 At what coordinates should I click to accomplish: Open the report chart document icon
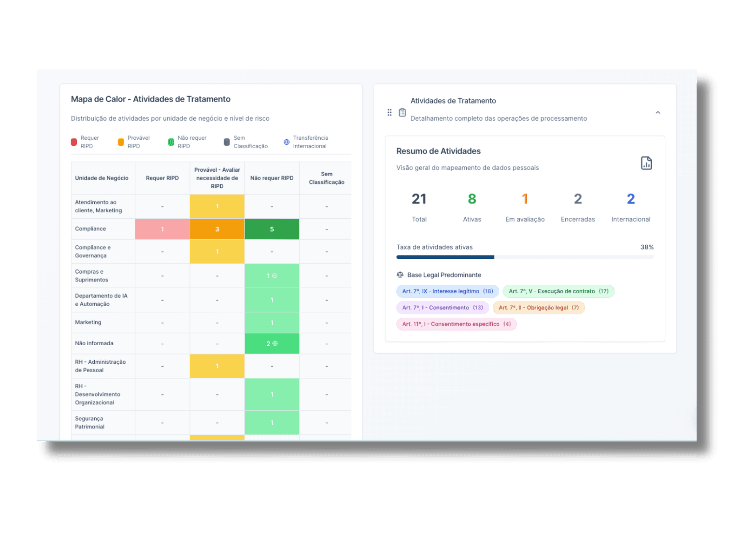[x=646, y=163]
